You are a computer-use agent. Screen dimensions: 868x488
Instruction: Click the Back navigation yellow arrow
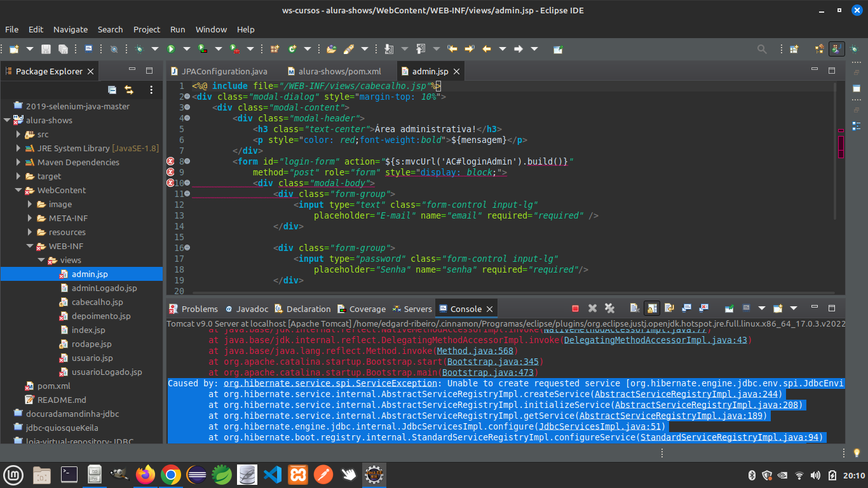pos(487,49)
